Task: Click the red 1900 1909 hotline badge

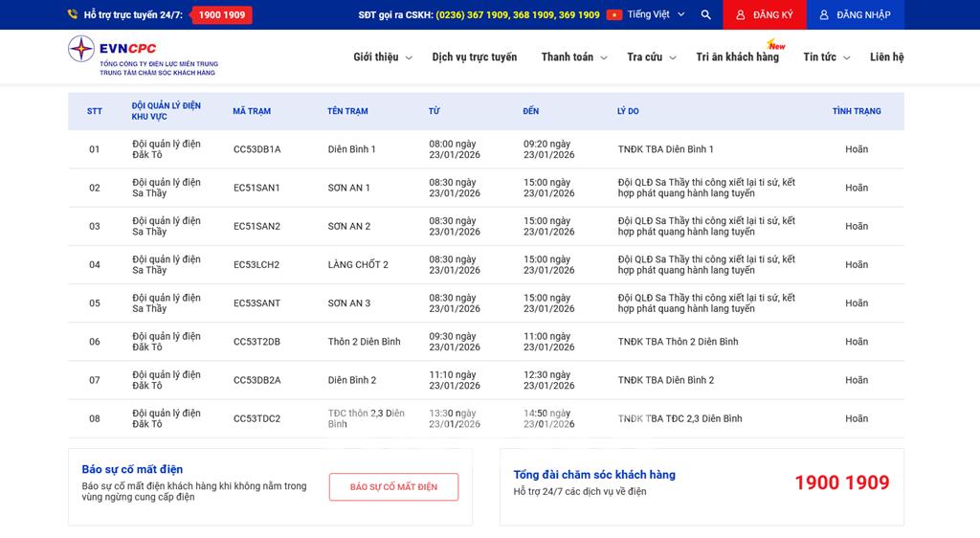Action: 222,14
